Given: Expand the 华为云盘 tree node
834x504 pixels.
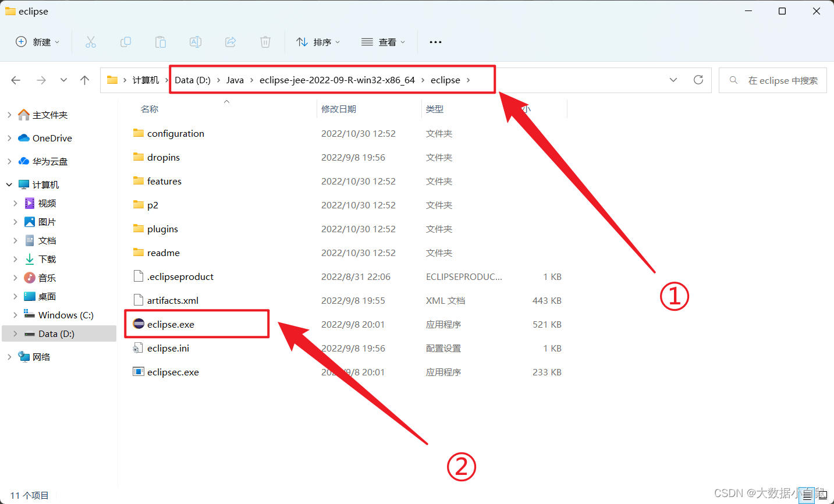Looking at the screenshot, I should [9, 161].
